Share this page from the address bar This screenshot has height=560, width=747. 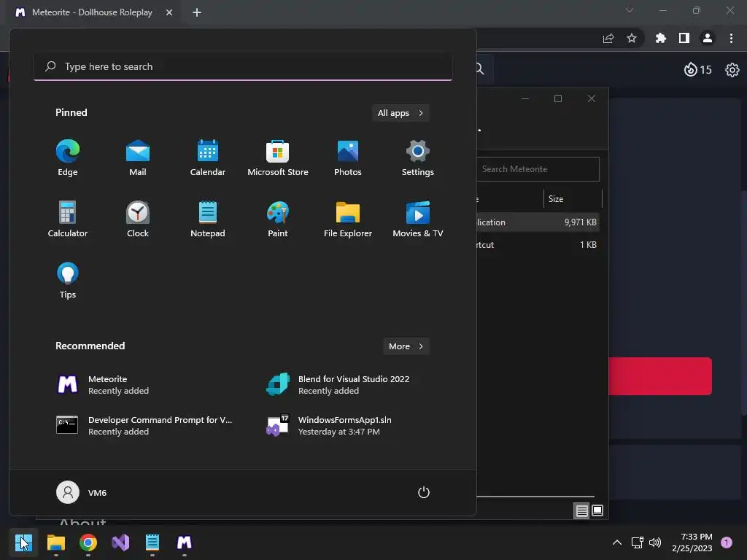click(608, 39)
